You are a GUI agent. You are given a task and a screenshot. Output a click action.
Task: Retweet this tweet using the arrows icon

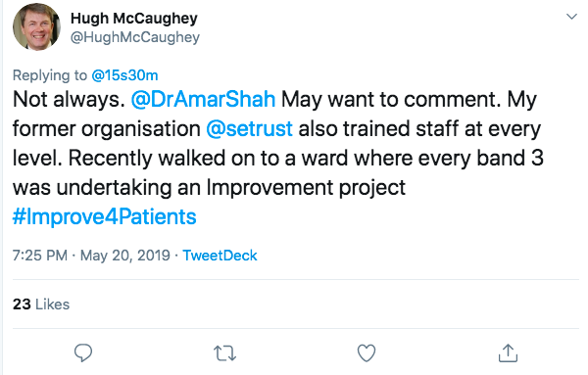[224, 353]
